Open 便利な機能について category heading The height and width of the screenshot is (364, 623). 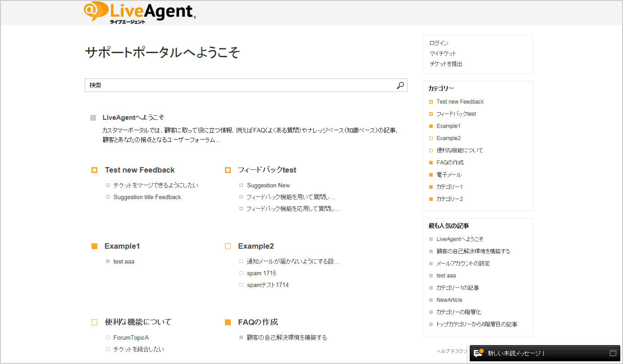[x=138, y=322]
